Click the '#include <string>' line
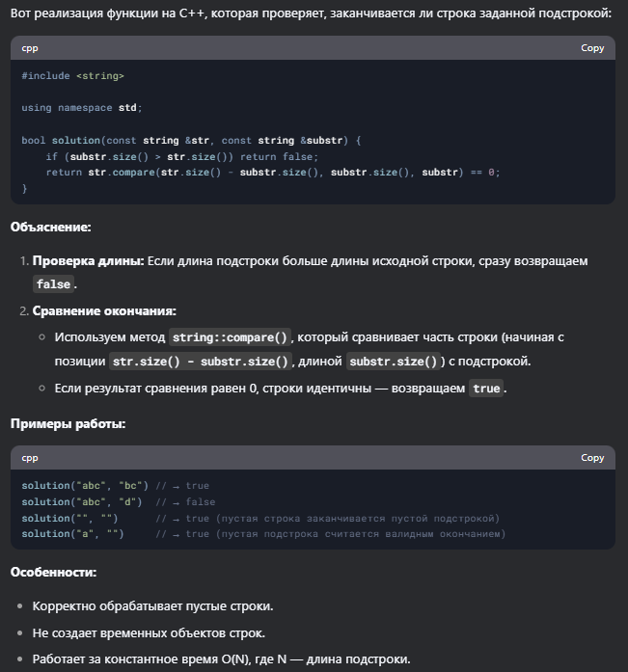The image size is (628, 672). pyautogui.click(x=73, y=76)
